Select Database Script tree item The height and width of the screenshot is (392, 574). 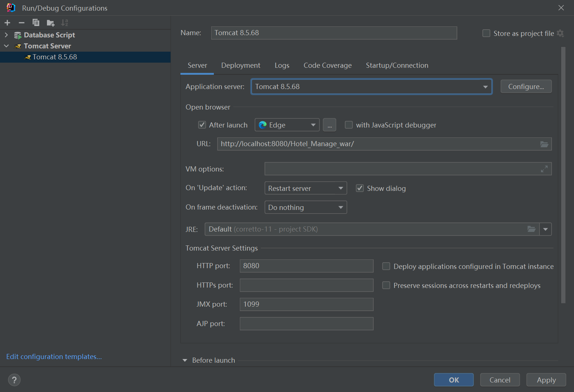[49, 35]
